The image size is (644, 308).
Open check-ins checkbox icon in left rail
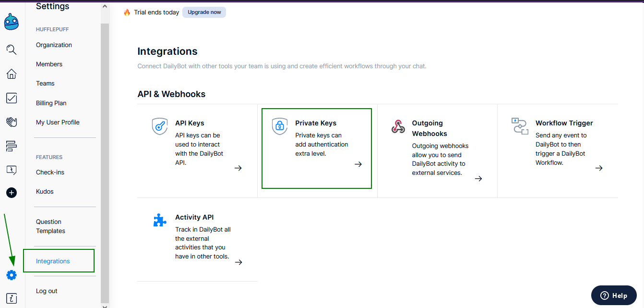(12, 98)
